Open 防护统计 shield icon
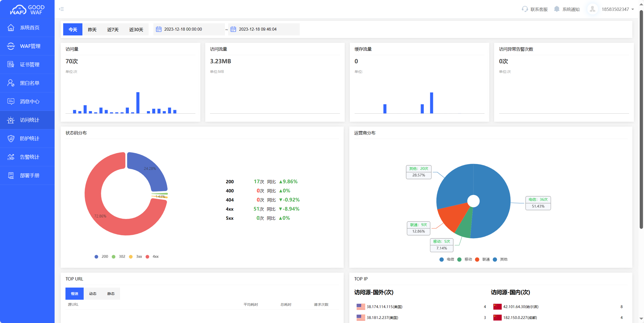Viewport: 644px width, 323px height. (x=11, y=138)
